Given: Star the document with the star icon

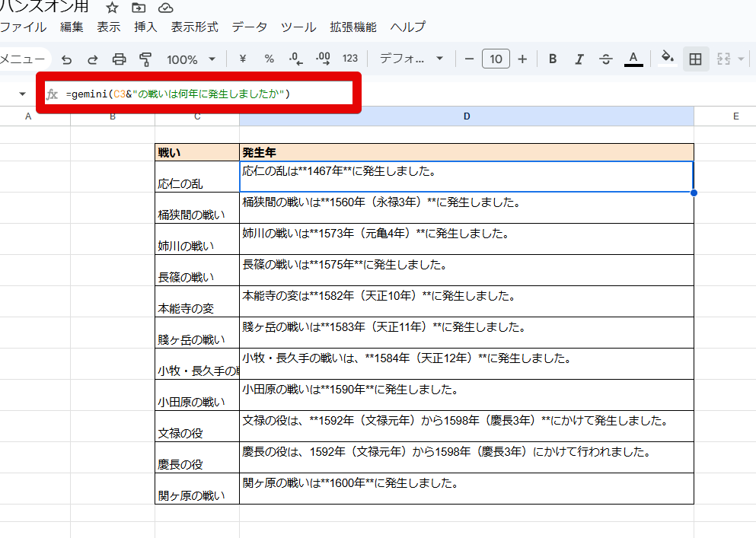Looking at the screenshot, I should (112, 8).
